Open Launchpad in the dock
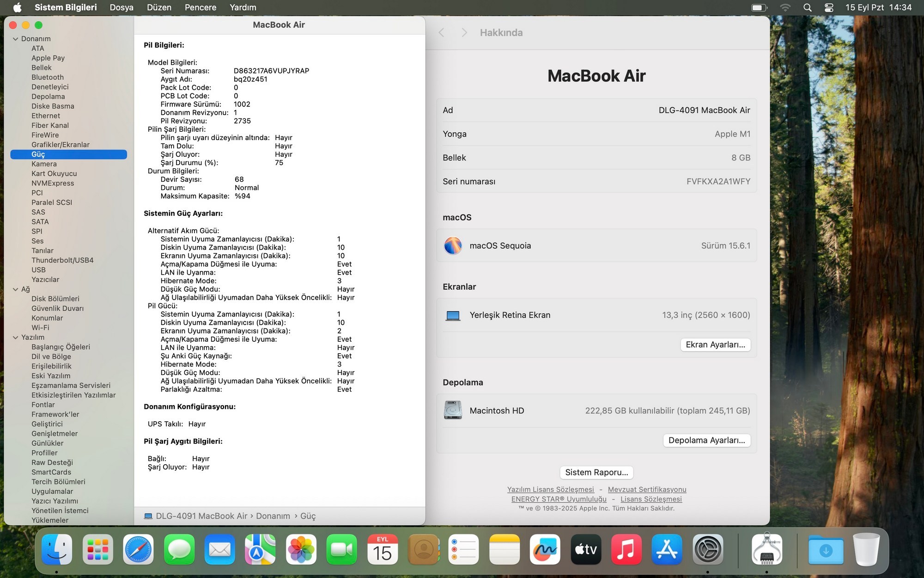Image resolution: width=924 pixels, height=578 pixels. pos(97,549)
